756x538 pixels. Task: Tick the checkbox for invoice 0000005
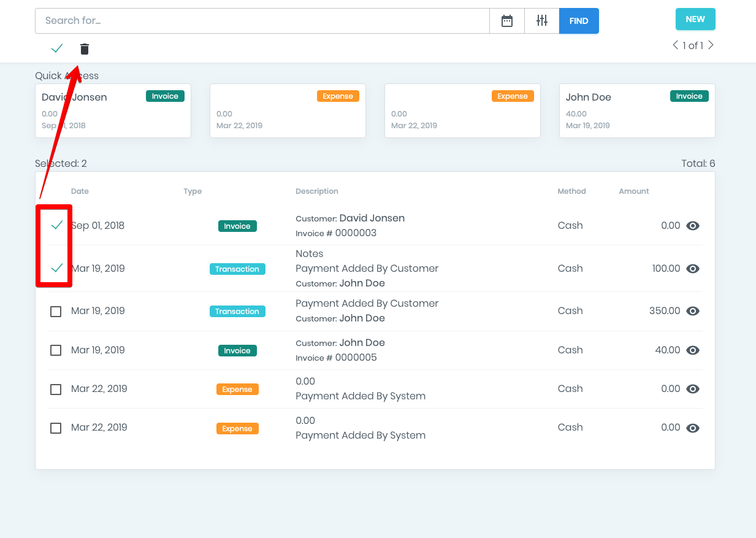56,350
